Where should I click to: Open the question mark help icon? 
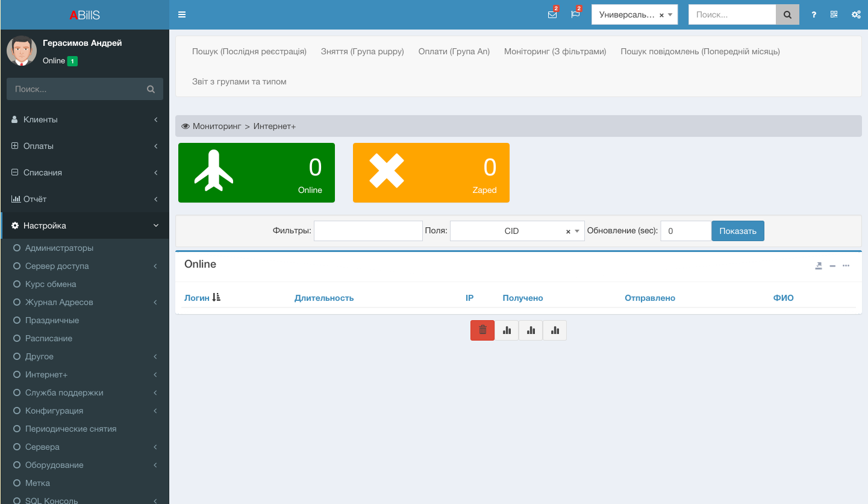pyautogui.click(x=814, y=14)
